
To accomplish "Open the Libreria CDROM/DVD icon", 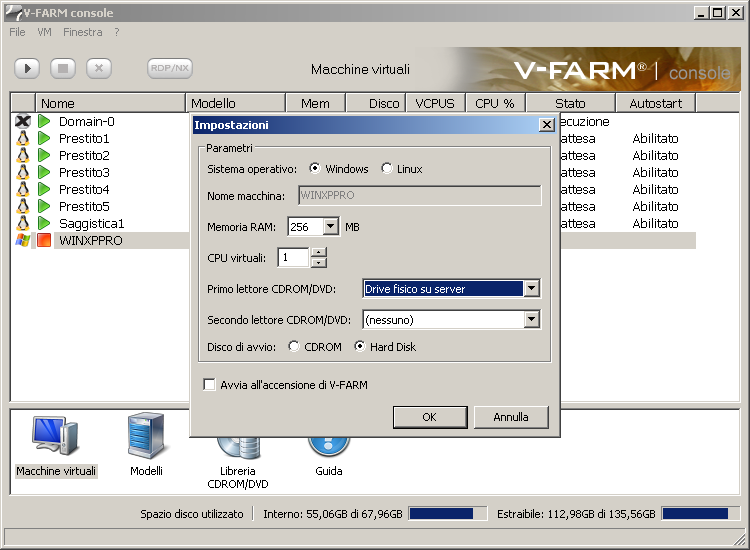I will [238, 449].
